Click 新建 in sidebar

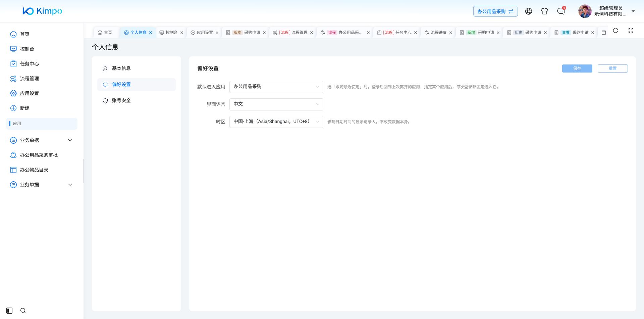coord(42,108)
